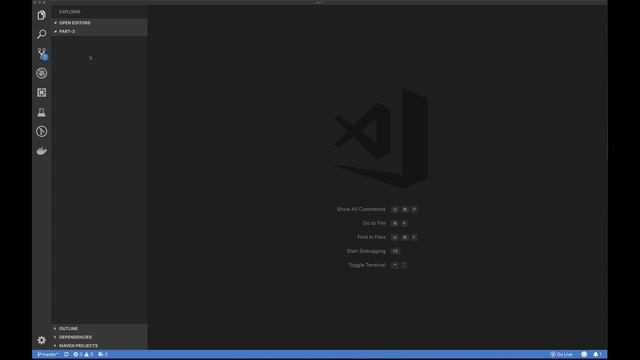Expand the OUTLINE section

pos(100,329)
